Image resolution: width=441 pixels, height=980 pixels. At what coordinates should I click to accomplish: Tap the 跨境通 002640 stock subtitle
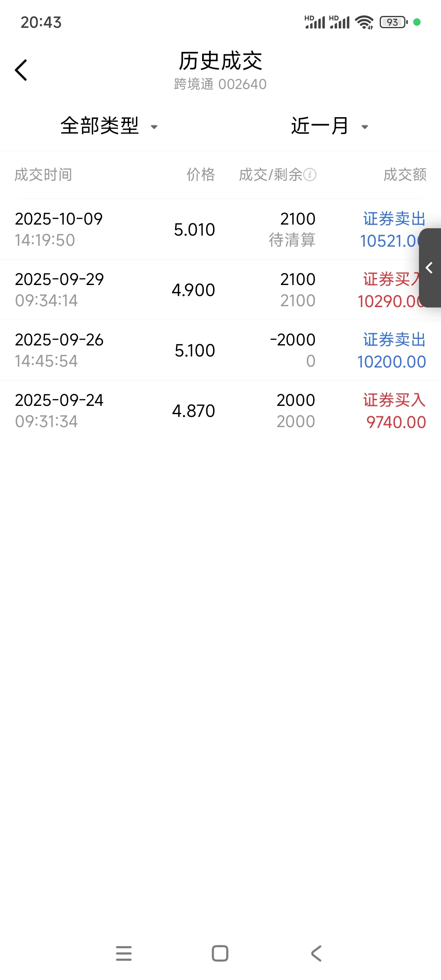[220, 84]
